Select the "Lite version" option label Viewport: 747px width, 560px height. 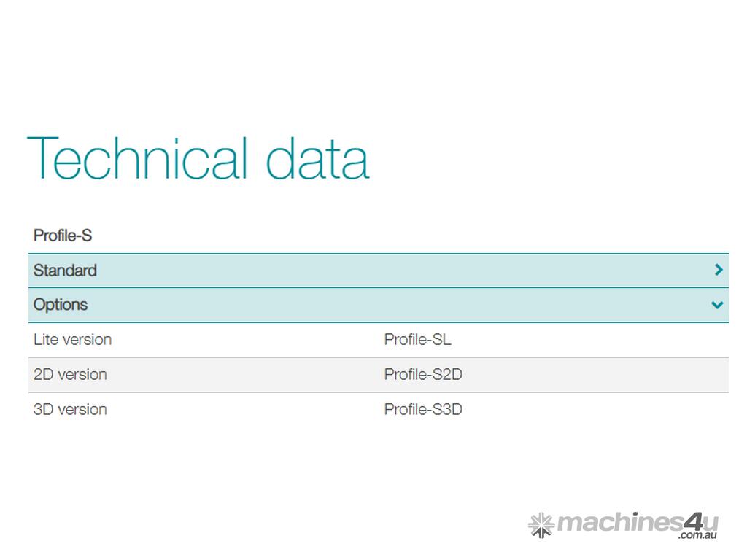click(x=72, y=340)
